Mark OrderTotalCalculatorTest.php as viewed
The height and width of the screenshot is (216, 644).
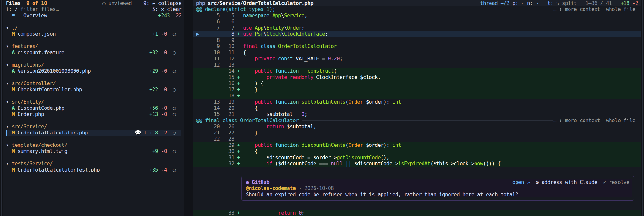(174, 170)
